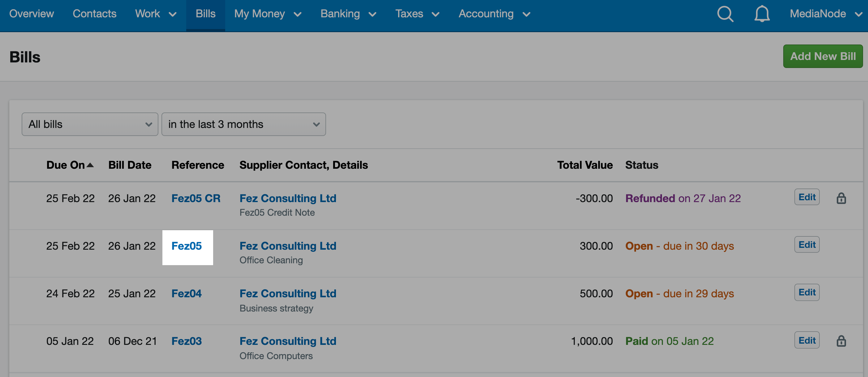Open the notifications bell icon
This screenshot has width=868, height=377.
[x=762, y=14]
